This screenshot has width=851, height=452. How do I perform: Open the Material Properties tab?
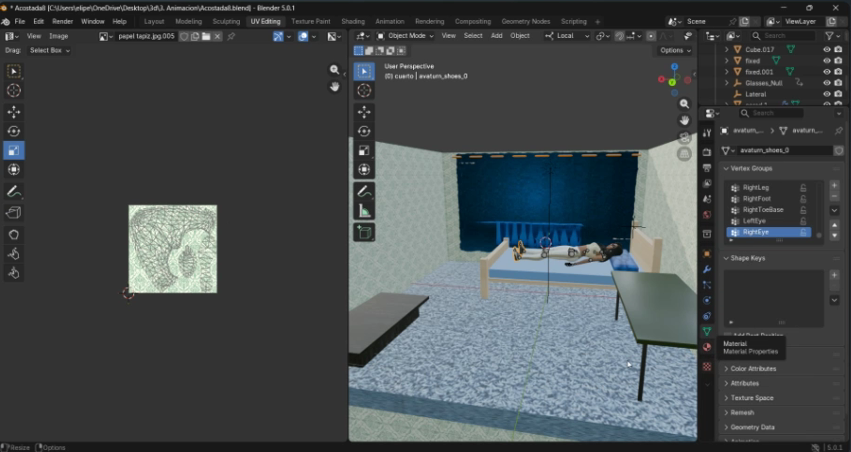pyautogui.click(x=707, y=348)
